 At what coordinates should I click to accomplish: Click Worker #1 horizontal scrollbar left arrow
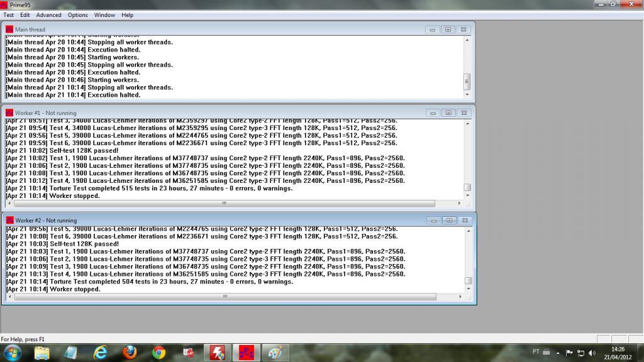pyautogui.click(x=9, y=203)
